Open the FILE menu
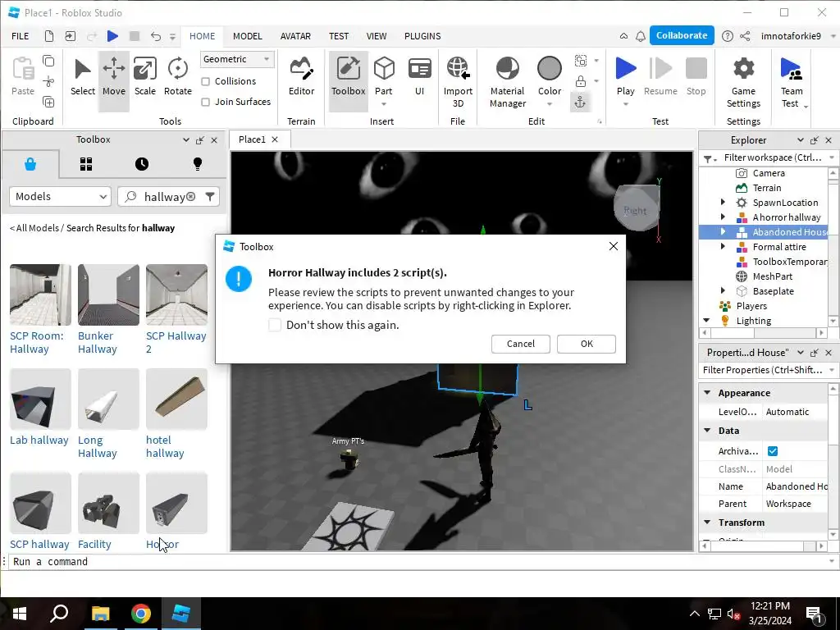 click(x=21, y=36)
